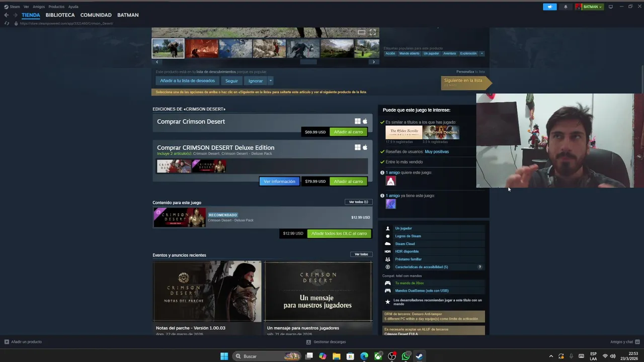Click the accessibility features icon
The width and height of the screenshot is (644, 362).
click(387, 267)
